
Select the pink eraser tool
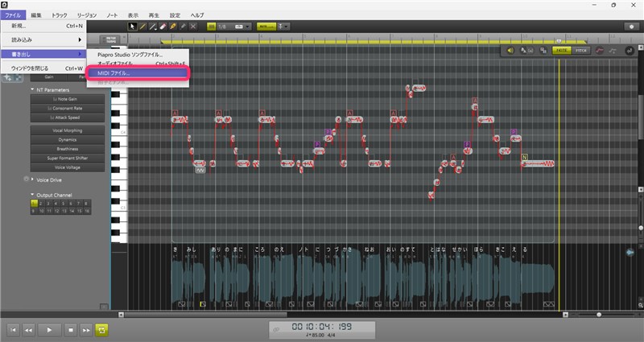click(x=163, y=27)
